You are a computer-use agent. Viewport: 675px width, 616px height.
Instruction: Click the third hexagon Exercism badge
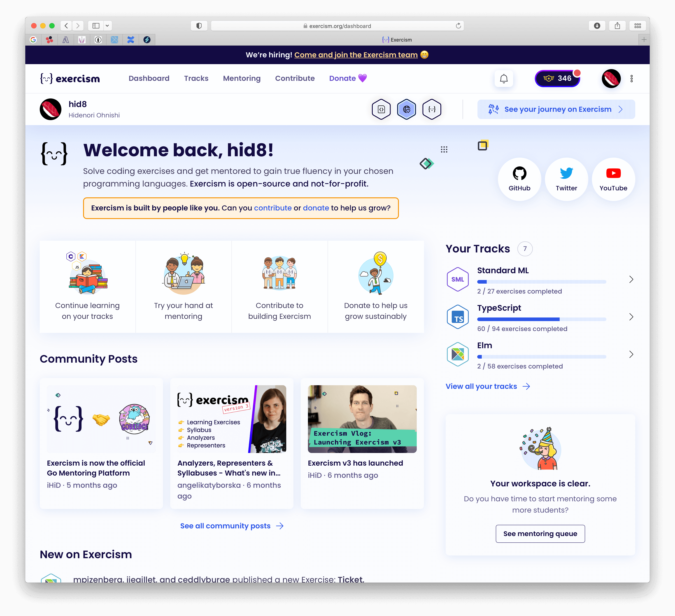pos(432,109)
